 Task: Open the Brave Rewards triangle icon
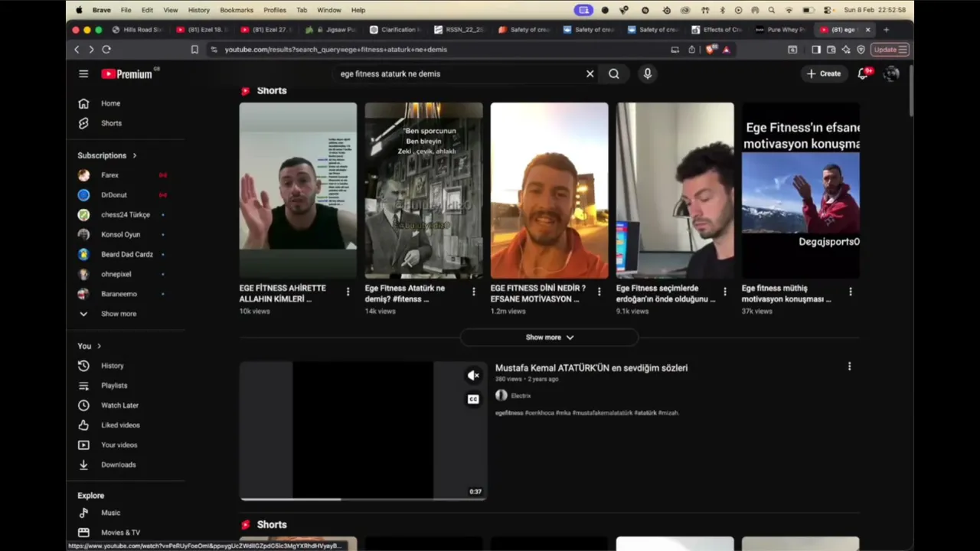727,50
